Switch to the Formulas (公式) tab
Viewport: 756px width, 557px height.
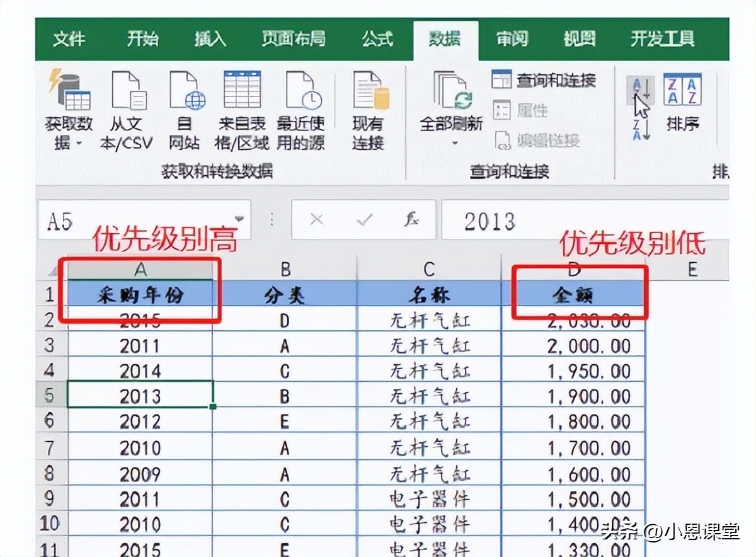377,39
